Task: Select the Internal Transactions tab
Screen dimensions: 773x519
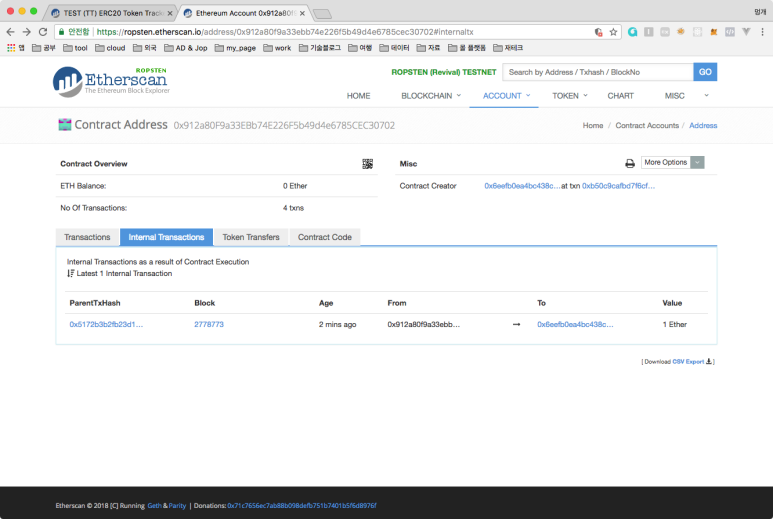Action: (166, 237)
